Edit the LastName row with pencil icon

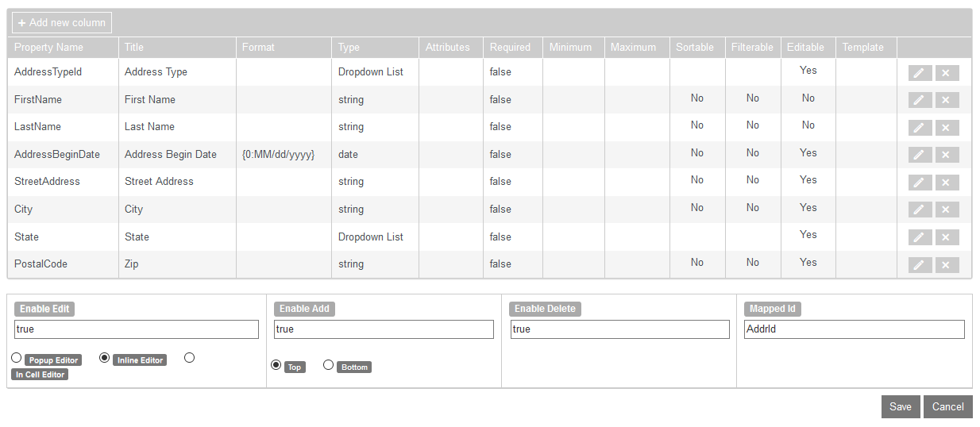[919, 128]
